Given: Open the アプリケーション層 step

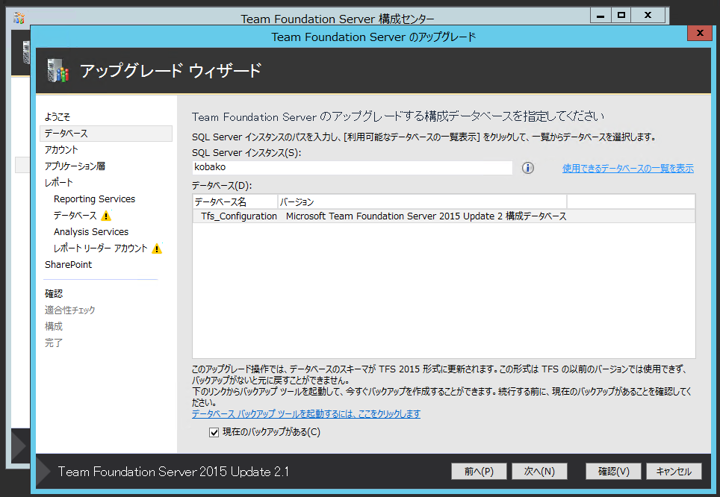Looking at the screenshot, I should [x=75, y=166].
